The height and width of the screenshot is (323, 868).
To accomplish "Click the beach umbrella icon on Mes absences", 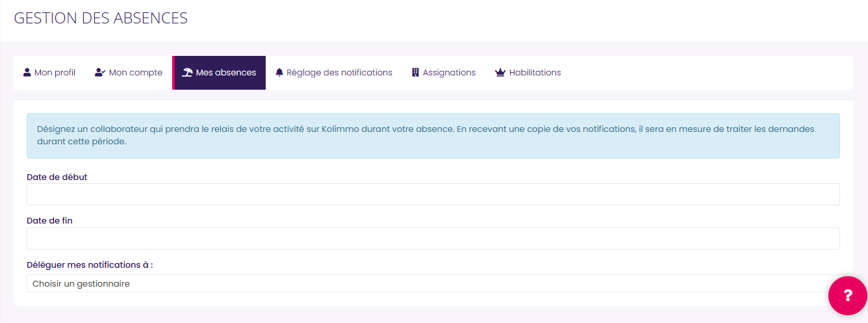I will 187,73.
